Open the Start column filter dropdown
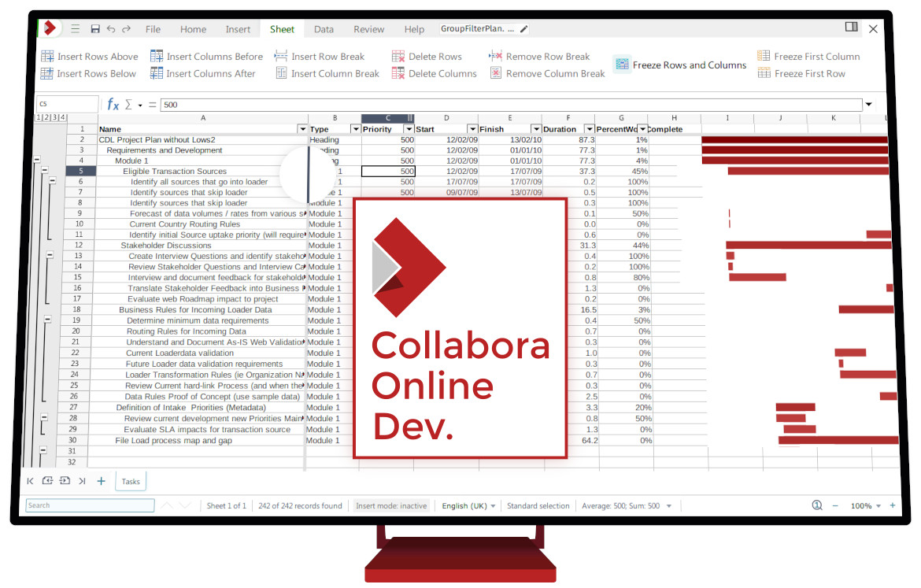Image resolution: width=921 pixels, height=588 pixels. click(x=472, y=129)
